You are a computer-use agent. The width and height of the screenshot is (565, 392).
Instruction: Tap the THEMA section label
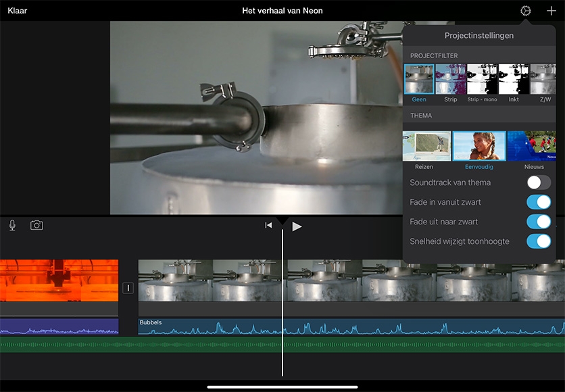(421, 116)
